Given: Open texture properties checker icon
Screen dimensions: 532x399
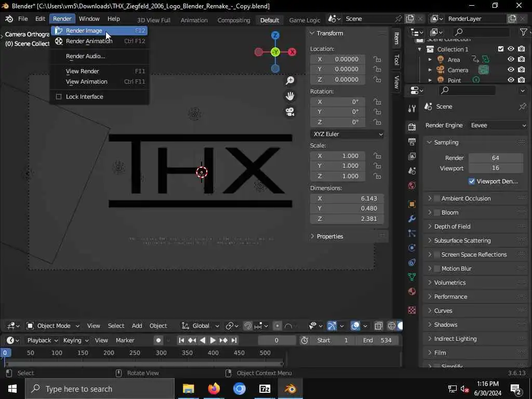Looking at the screenshot, I should click(412, 310).
